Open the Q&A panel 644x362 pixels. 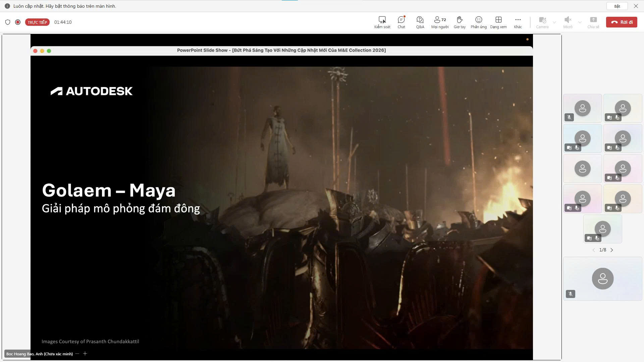[x=420, y=22]
